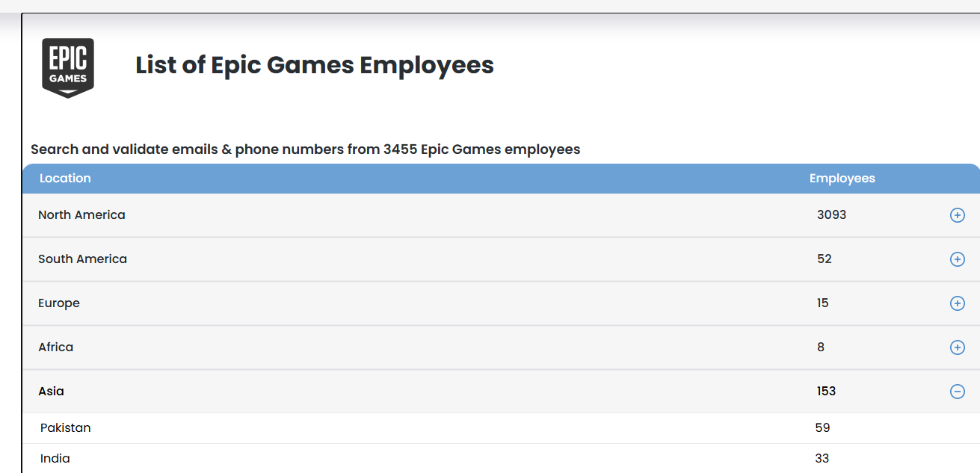Click the 3093 employee count

pos(831,214)
